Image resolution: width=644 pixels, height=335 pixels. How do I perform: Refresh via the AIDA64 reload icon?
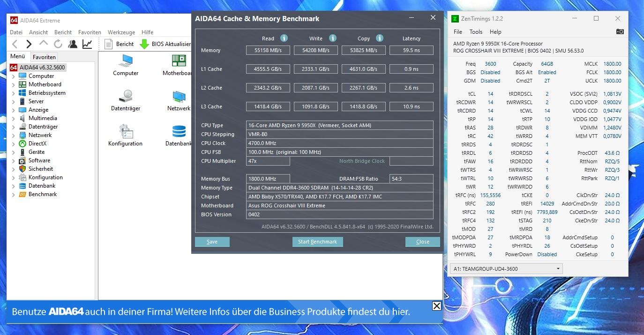(58, 44)
